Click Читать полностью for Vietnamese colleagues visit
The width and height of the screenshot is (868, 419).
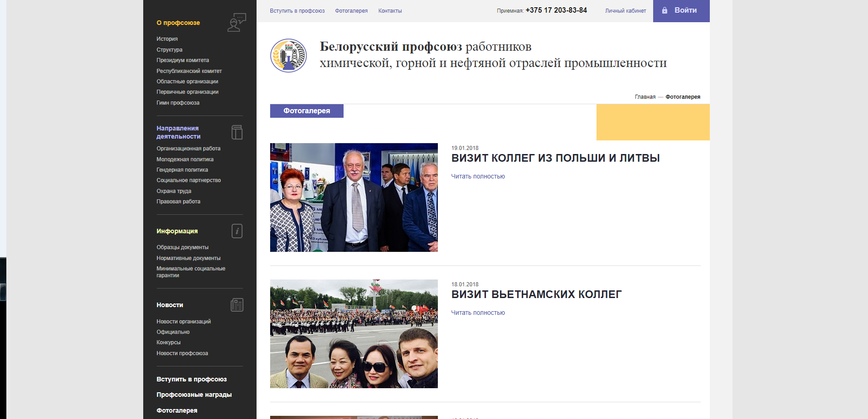[x=478, y=313]
